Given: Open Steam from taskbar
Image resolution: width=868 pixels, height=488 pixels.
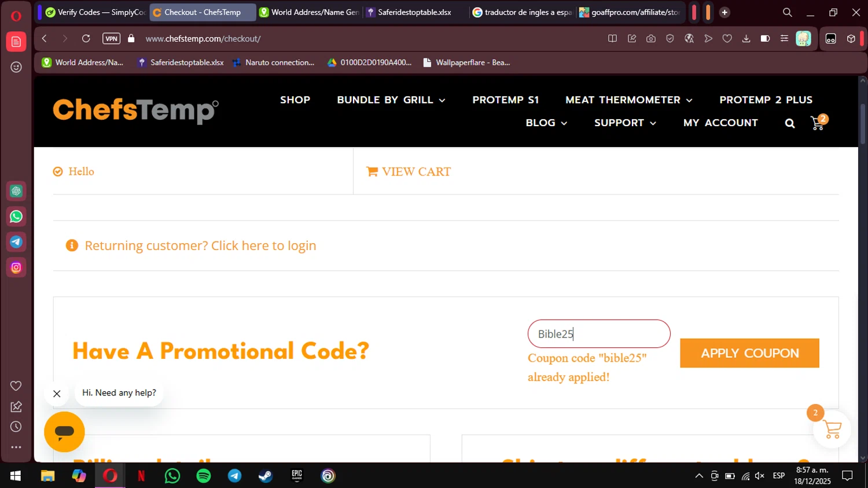Looking at the screenshot, I should pos(266,476).
